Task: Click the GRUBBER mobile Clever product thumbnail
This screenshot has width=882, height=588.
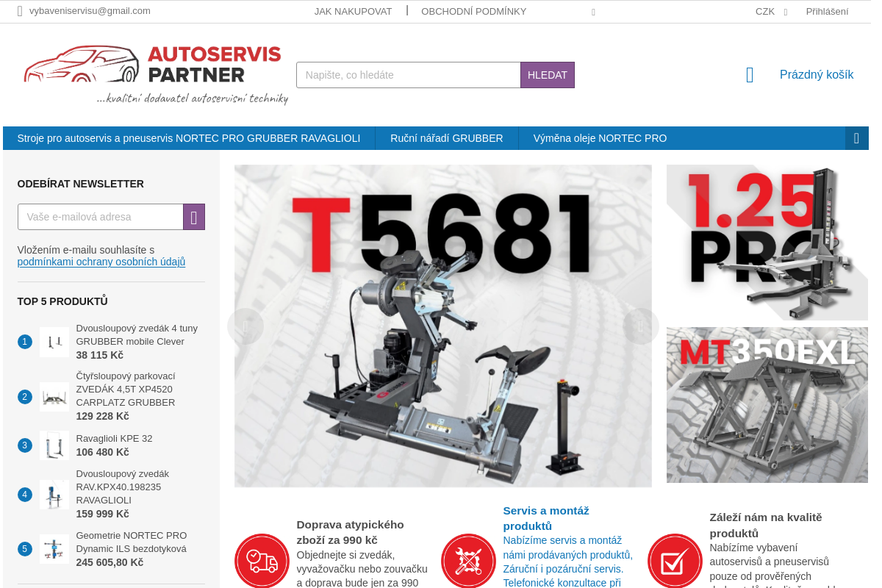Action: click(54, 342)
